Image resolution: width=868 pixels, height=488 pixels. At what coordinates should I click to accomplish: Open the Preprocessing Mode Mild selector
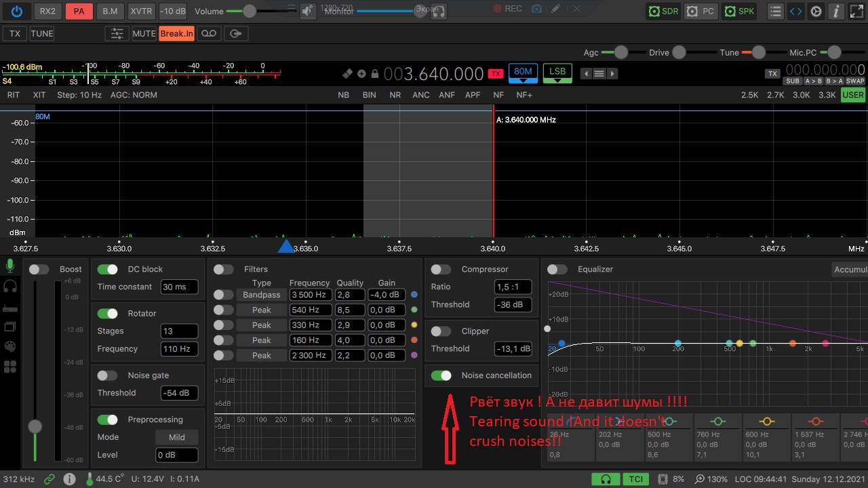(x=177, y=437)
